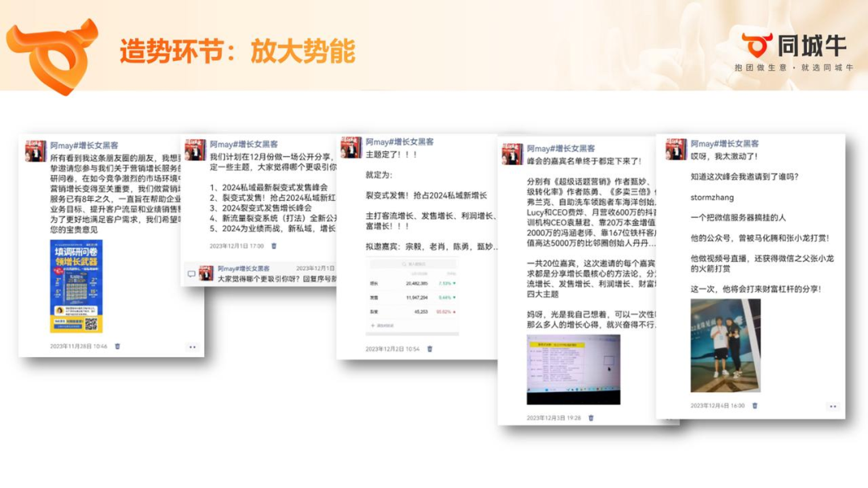Click the author name on the 12月份公开分享 post
The height and width of the screenshot is (488, 868).
pyautogui.click(x=244, y=145)
